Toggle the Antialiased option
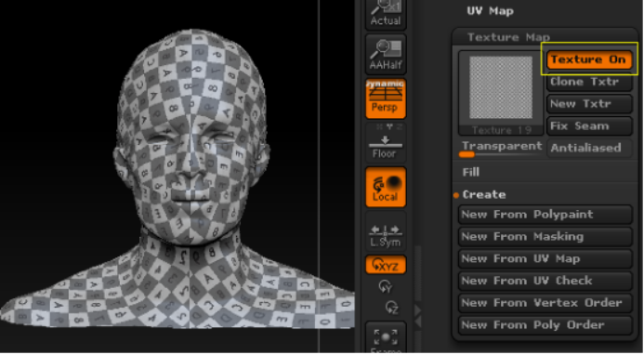This screenshot has width=644, height=355. [589, 149]
